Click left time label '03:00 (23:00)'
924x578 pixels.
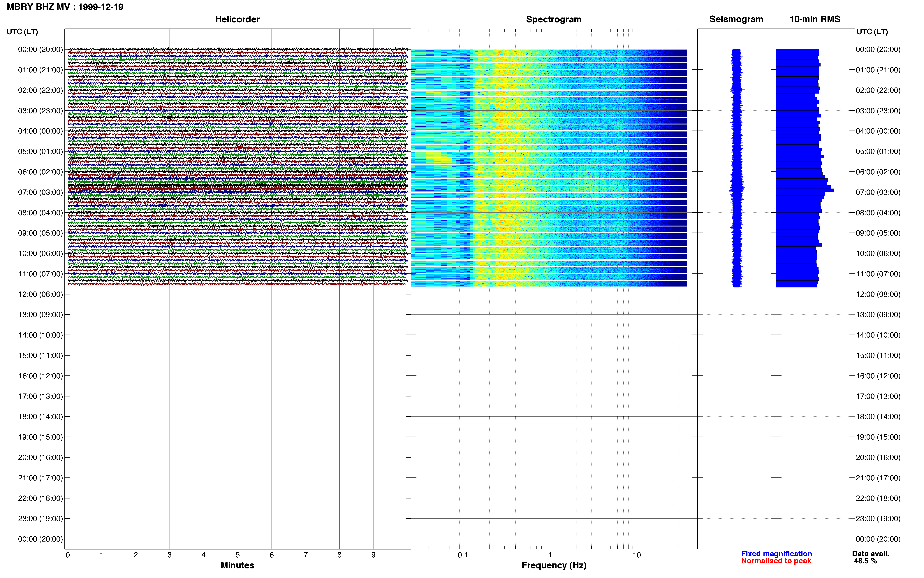coord(41,111)
